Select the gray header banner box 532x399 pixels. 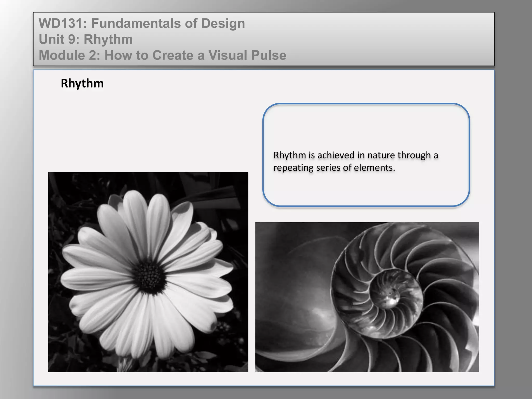(x=390, y=39)
